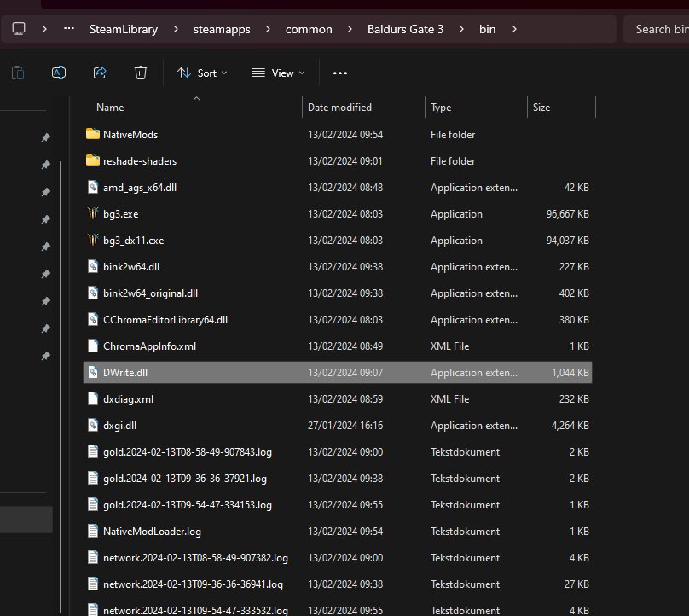Sort files by Date modified column
Screen dimensions: 689x616
point(339,108)
